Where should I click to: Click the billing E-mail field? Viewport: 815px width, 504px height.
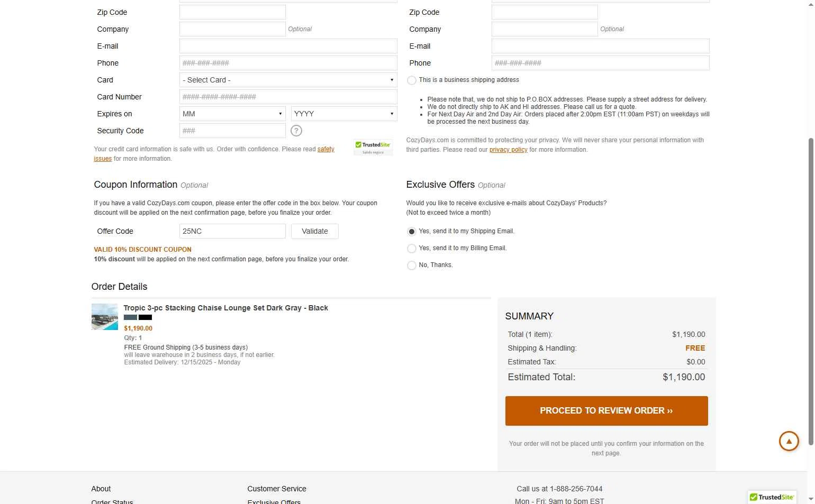(288, 46)
